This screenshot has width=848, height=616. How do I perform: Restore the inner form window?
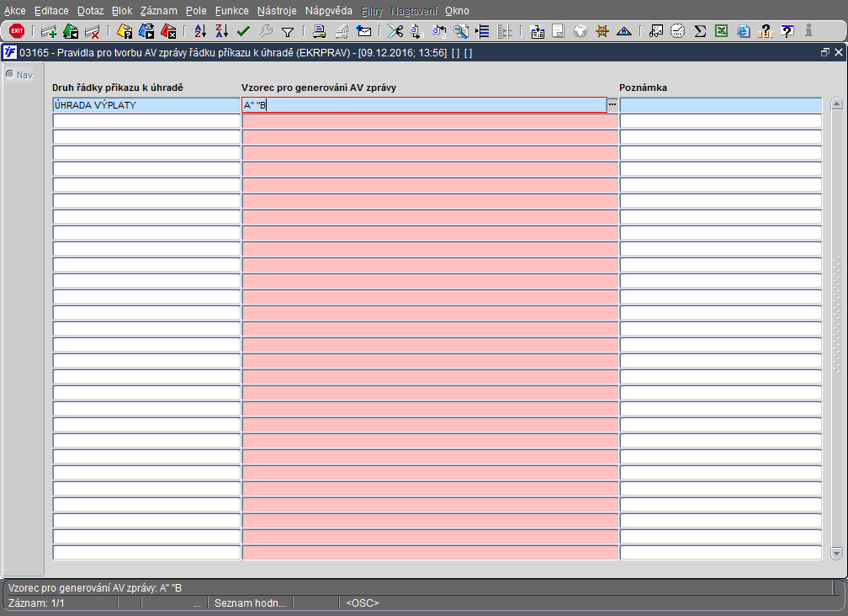coord(824,52)
